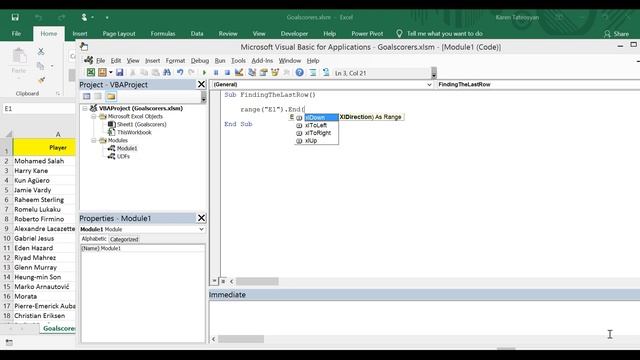Run the macro with the green play icon
Viewport: 640px width, 360px height.
[204, 73]
